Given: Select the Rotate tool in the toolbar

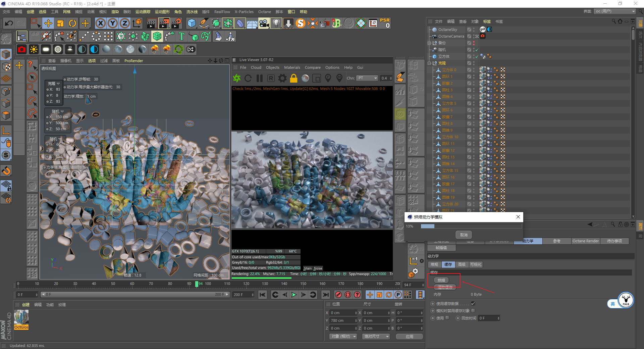Looking at the screenshot, I should (x=72, y=23).
